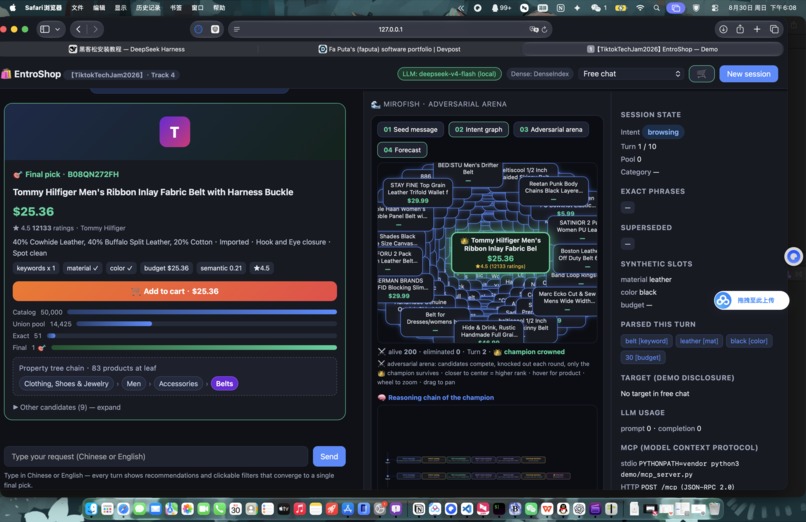Select the 02 Intent graph tab

[x=479, y=129]
